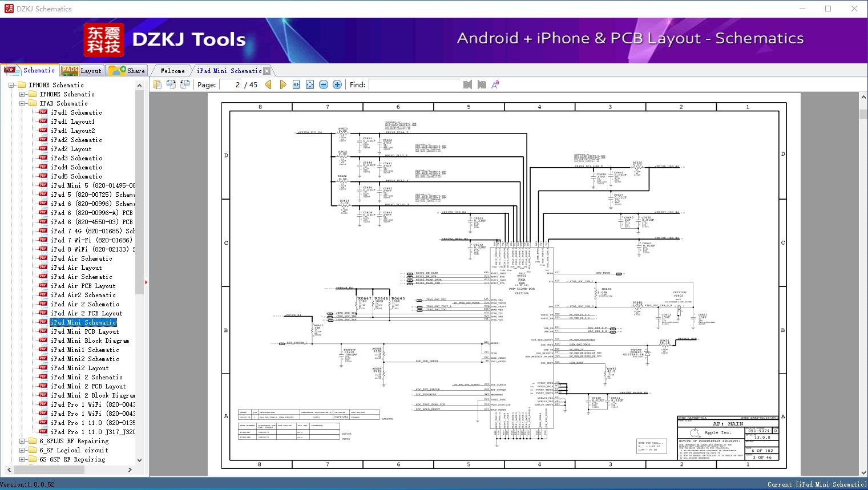Switch to the PADS Layout tab
The image size is (868, 490).
81,71
